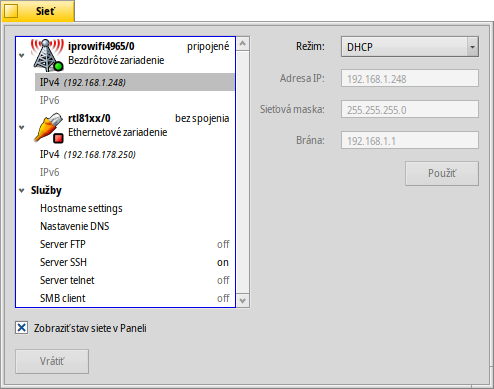
Task: Click the wireless tower icon for iprowifi4965/0
Action: 48,55
